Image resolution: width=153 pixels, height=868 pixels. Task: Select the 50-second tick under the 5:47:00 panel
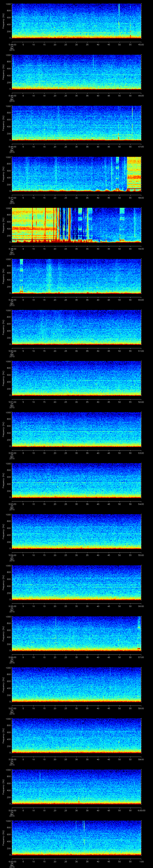click(x=119, y=198)
